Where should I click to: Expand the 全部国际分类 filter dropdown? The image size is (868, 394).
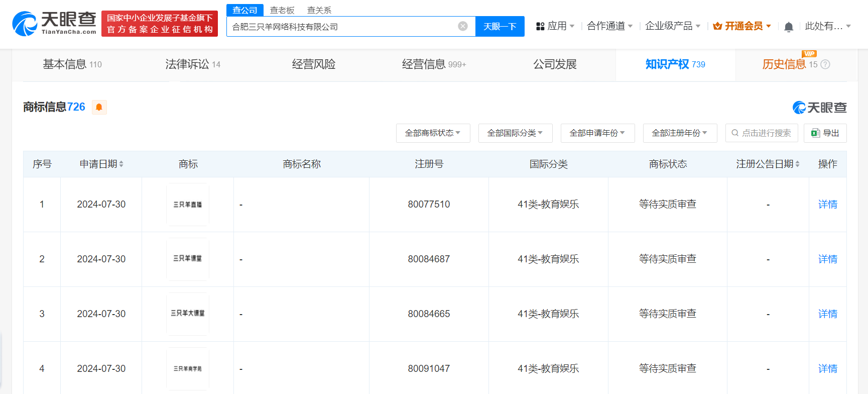[515, 133]
